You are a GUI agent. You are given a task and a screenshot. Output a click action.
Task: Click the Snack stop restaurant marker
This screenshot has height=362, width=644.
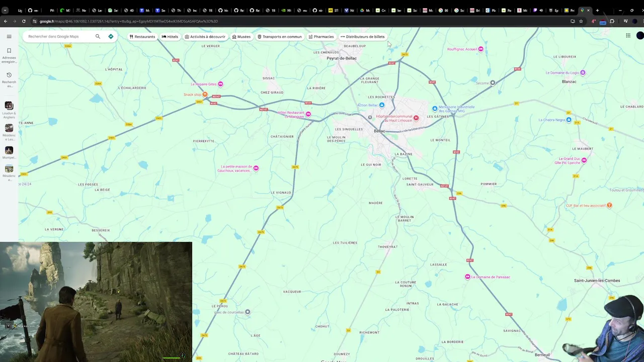[205, 95]
